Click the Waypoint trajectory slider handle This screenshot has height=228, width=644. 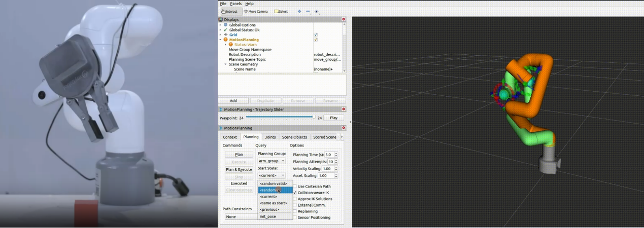314,118
